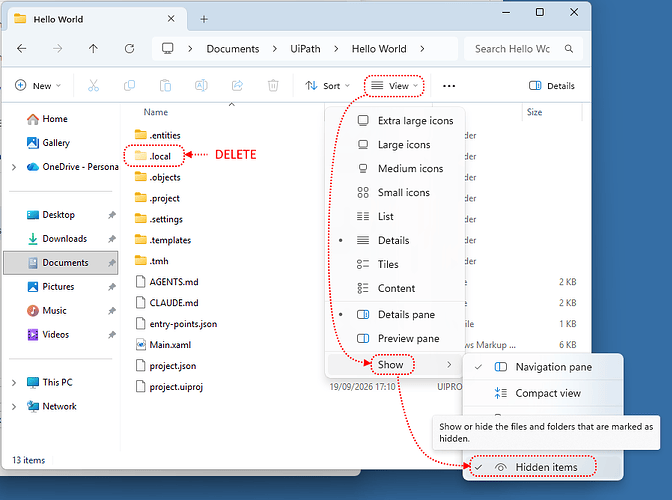
Task: Click chevron after UiPath in address bar
Action: click(336, 49)
